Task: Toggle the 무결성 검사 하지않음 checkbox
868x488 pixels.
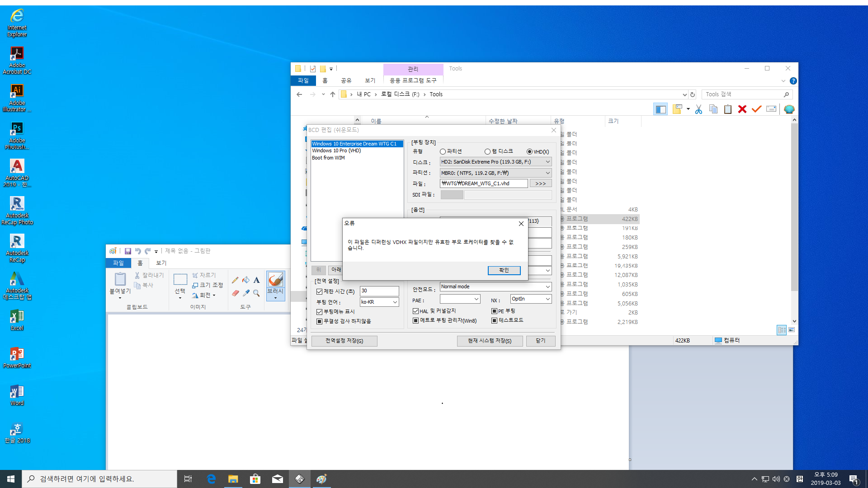Action: tap(319, 322)
